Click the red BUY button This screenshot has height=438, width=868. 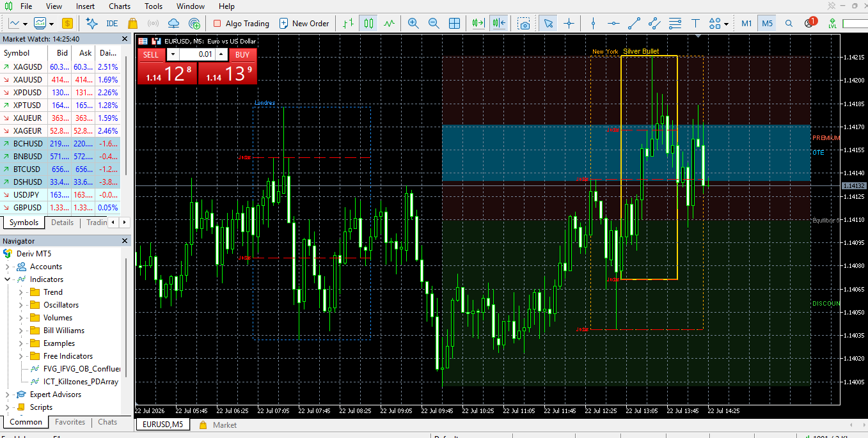[242, 54]
